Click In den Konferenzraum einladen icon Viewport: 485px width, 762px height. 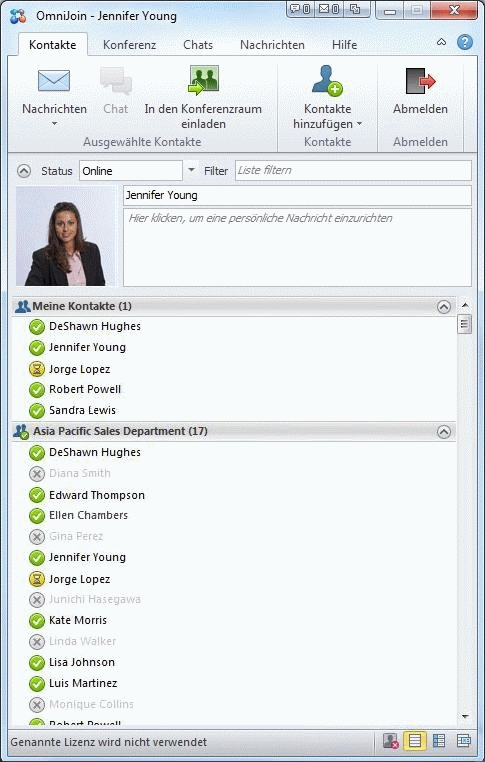(203, 80)
